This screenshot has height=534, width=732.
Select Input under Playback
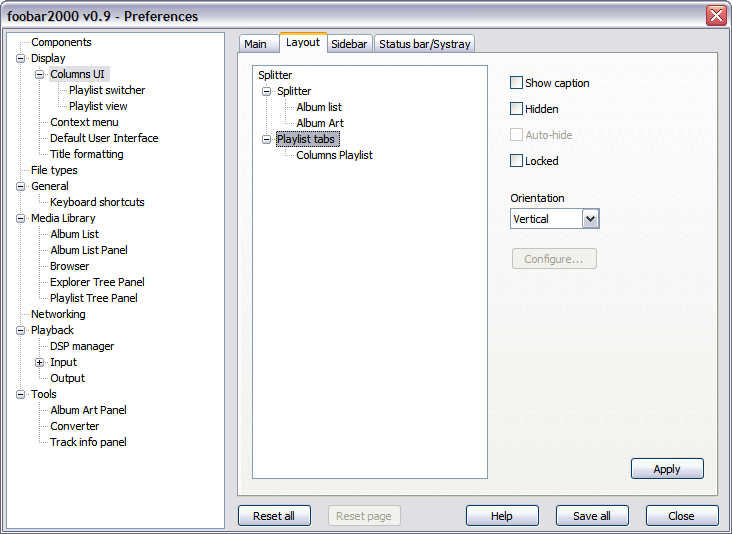[x=63, y=362]
